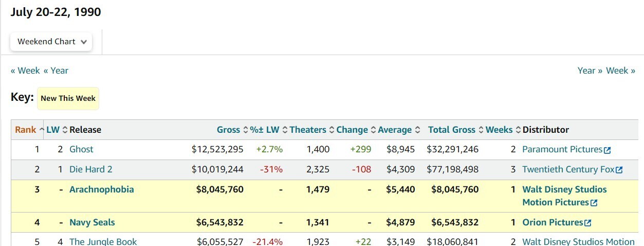Open the Navy Seals release page
644x246 pixels.
(92, 222)
